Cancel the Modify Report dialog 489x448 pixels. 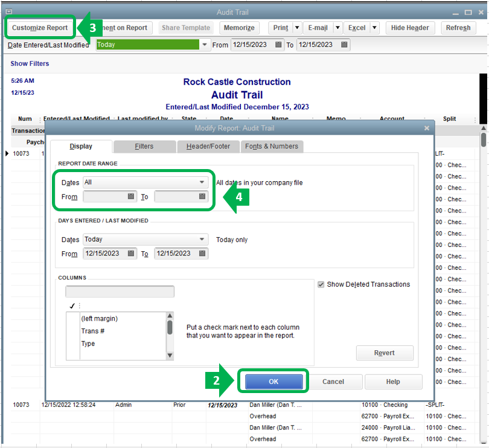(333, 382)
